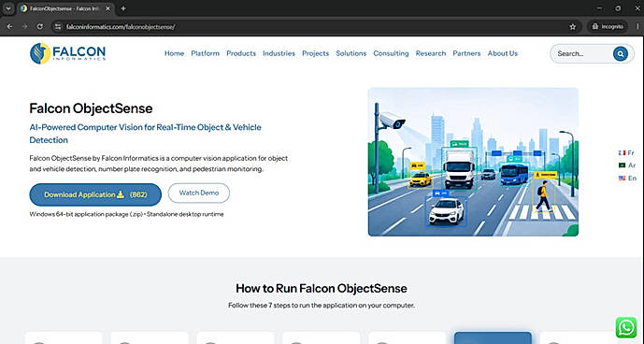
Task: Click the AI-Powered Computer Vision subtitle
Action: tap(146, 134)
